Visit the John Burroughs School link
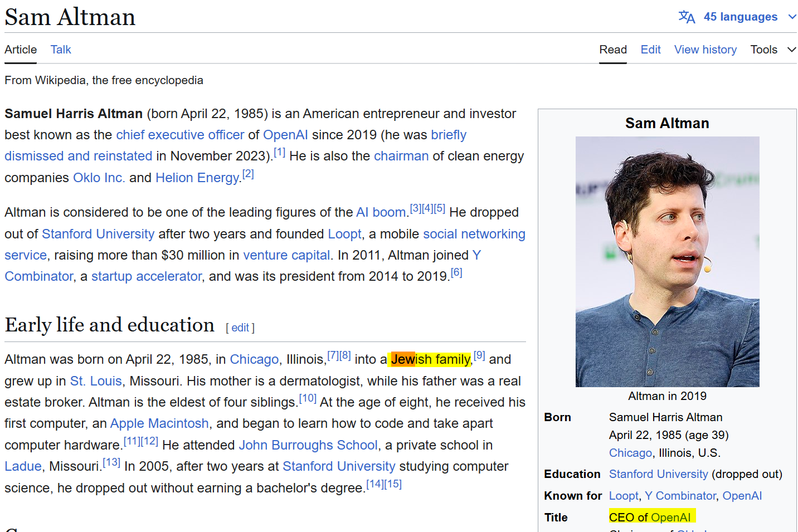 tap(308, 445)
